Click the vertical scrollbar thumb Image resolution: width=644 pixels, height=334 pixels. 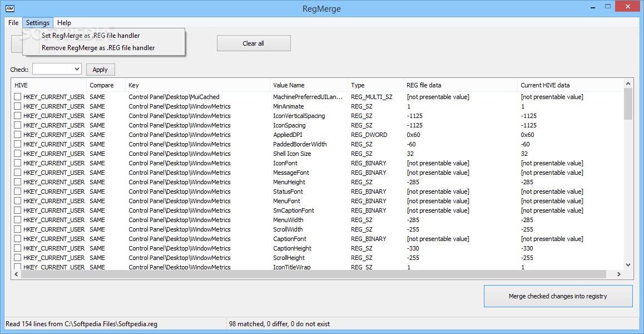click(x=628, y=104)
